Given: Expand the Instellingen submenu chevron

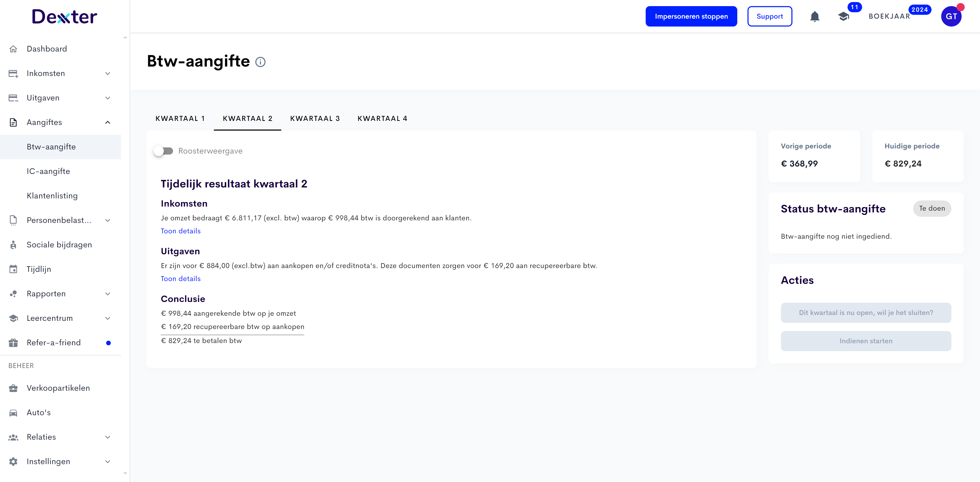Looking at the screenshot, I should click(108, 462).
